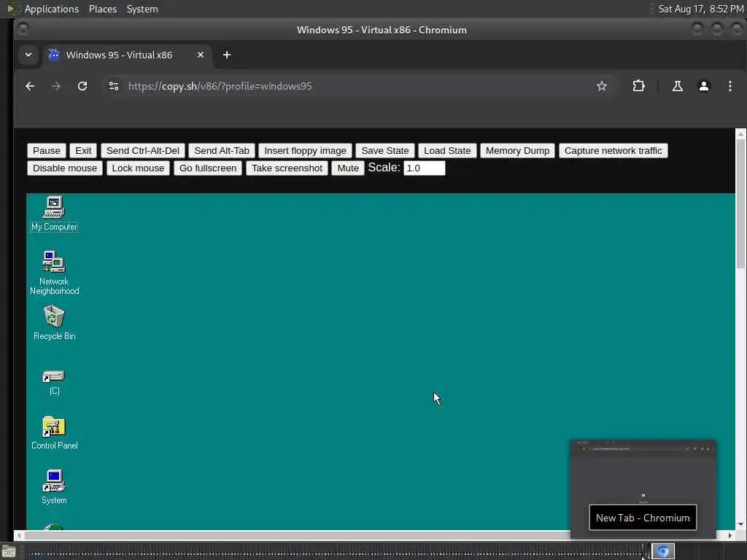
Task: View site information icon in address bar
Action: (x=114, y=86)
